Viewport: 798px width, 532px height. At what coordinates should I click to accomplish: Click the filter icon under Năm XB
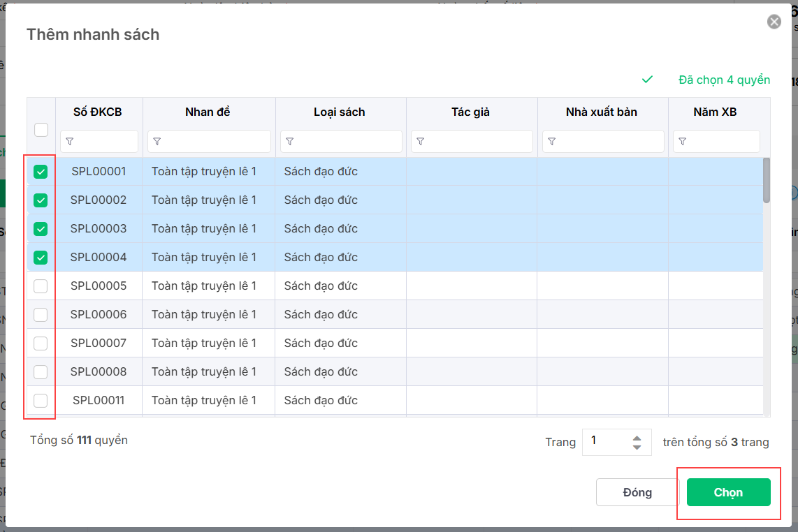coord(683,142)
